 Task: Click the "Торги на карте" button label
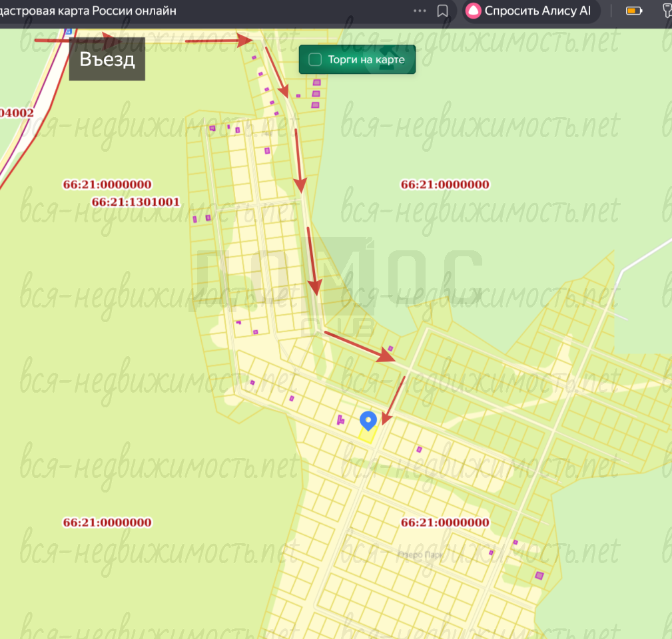click(x=366, y=60)
